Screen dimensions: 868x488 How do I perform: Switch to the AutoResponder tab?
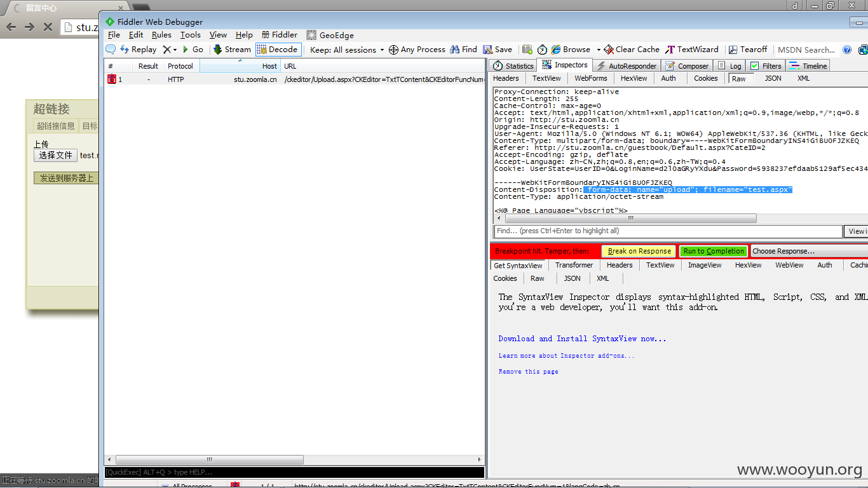point(627,66)
